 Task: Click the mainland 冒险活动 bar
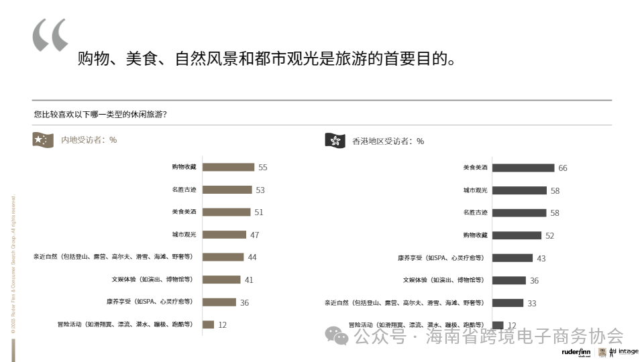point(208,324)
